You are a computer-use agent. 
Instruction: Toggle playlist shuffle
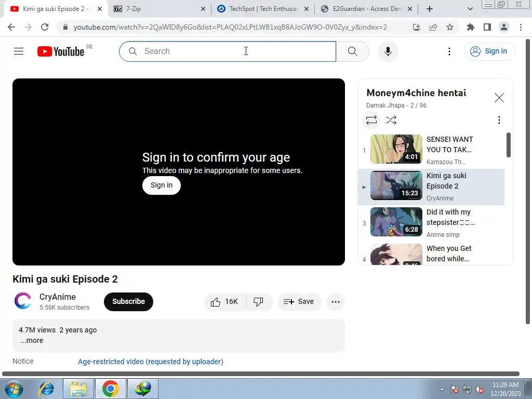tap(391, 120)
